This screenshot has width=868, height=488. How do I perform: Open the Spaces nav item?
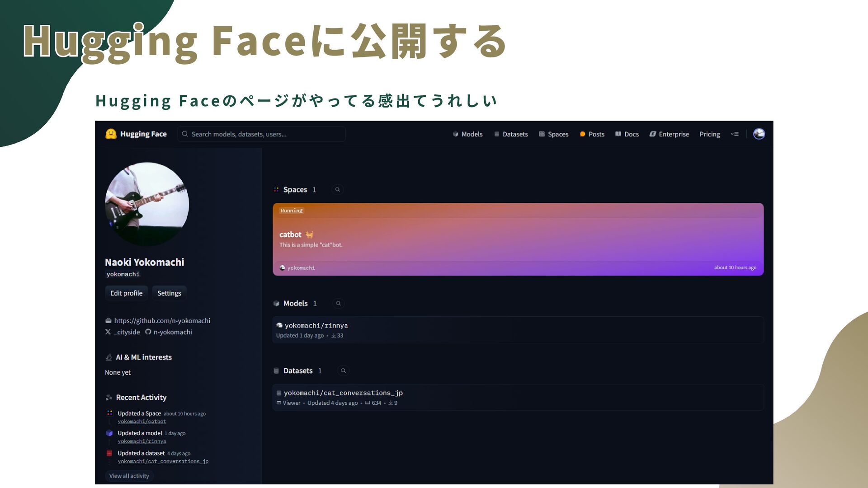point(553,134)
